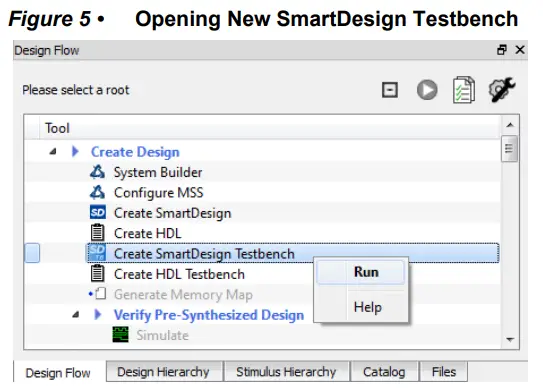The image size is (543, 392).
Task: Select the Generate Memory Map item
Action: [x=183, y=295]
